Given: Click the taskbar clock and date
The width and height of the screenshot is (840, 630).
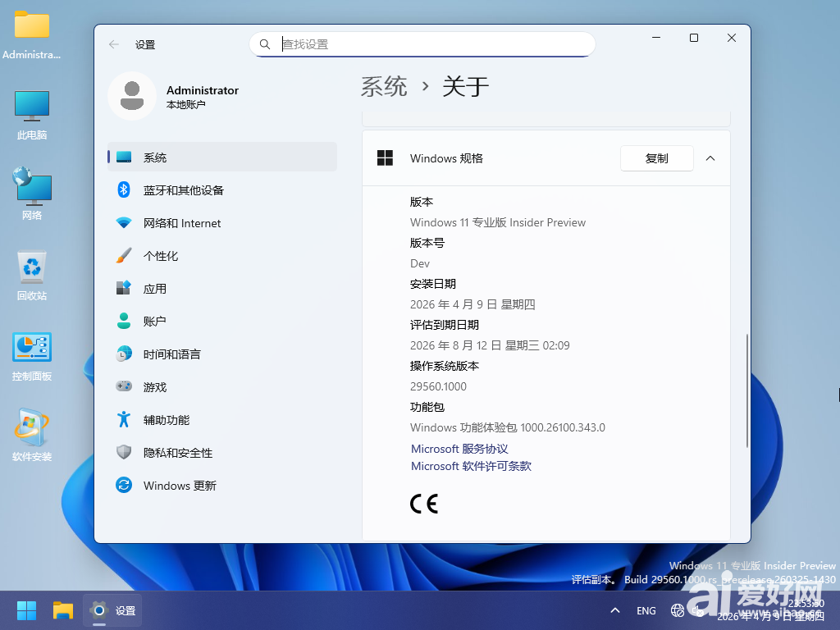Looking at the screenshot, I should click(x=770, y=610).
